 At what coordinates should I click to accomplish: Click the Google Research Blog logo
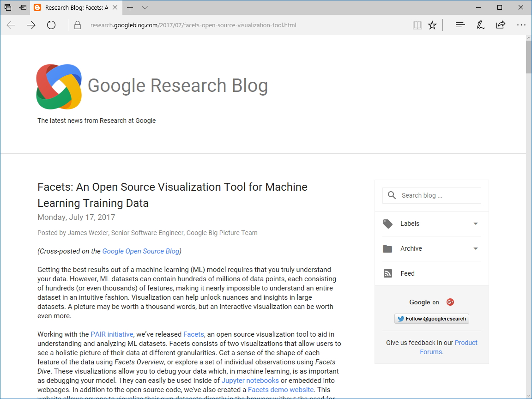[59, 86]
